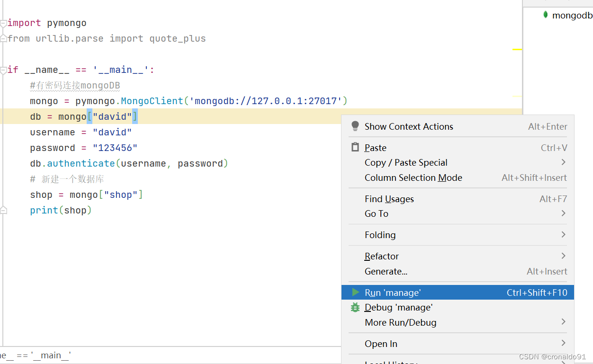Viewport: 593px width, 364px height.
Task: Open the Folding menu entry
Action: point(458,235)
